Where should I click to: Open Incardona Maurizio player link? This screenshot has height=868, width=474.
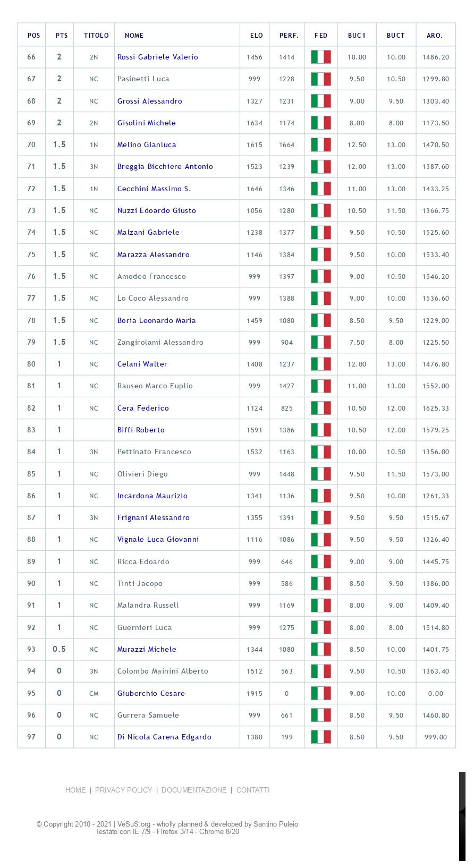[152, 496]
